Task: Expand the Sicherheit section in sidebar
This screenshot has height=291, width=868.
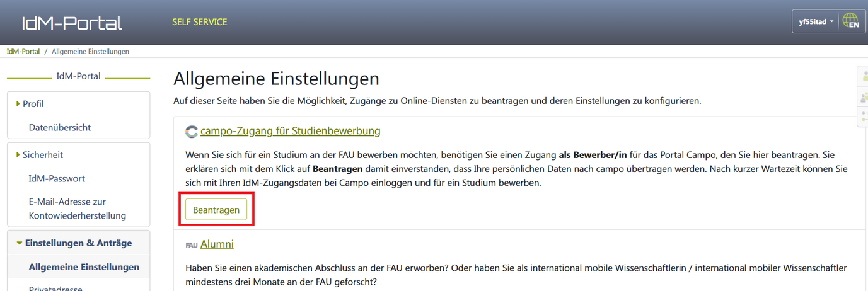Action: tap(42, 154)
